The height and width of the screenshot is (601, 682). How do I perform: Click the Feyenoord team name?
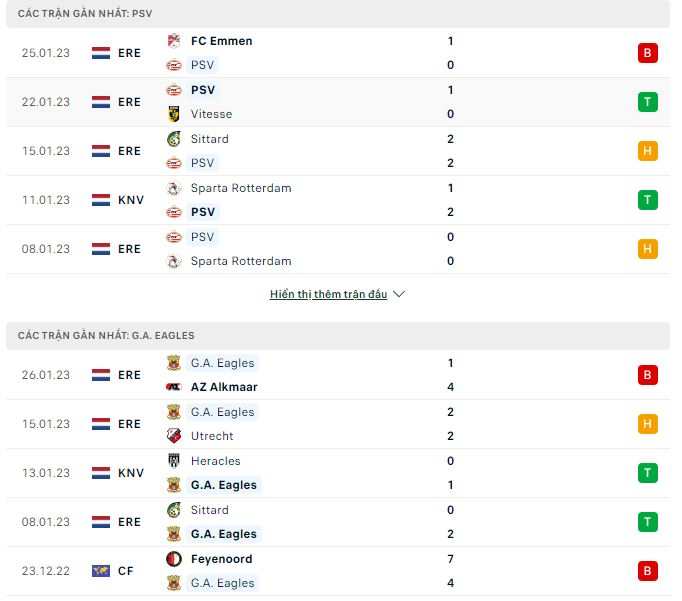[x=221, y=559]
